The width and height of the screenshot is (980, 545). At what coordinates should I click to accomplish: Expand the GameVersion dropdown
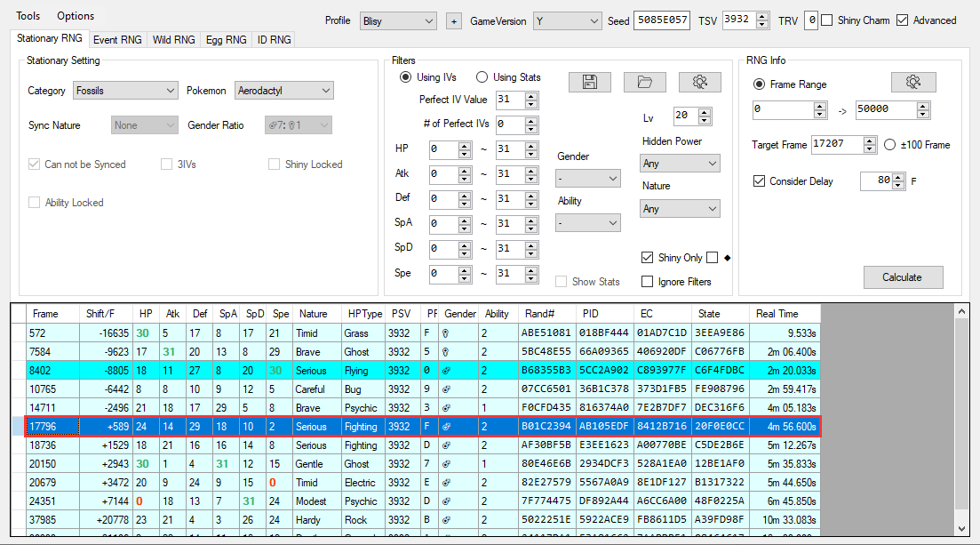(568, 21)
